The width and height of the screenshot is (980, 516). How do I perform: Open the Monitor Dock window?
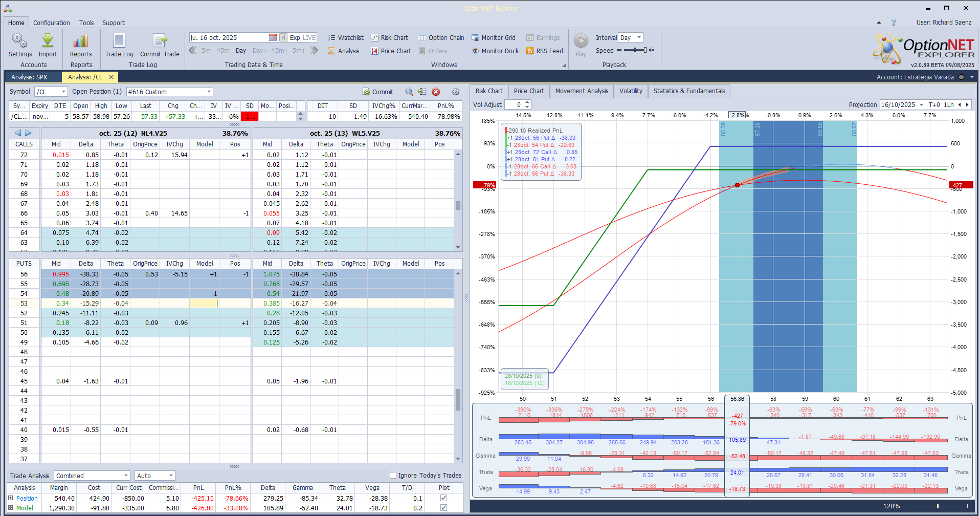[495, 51]
